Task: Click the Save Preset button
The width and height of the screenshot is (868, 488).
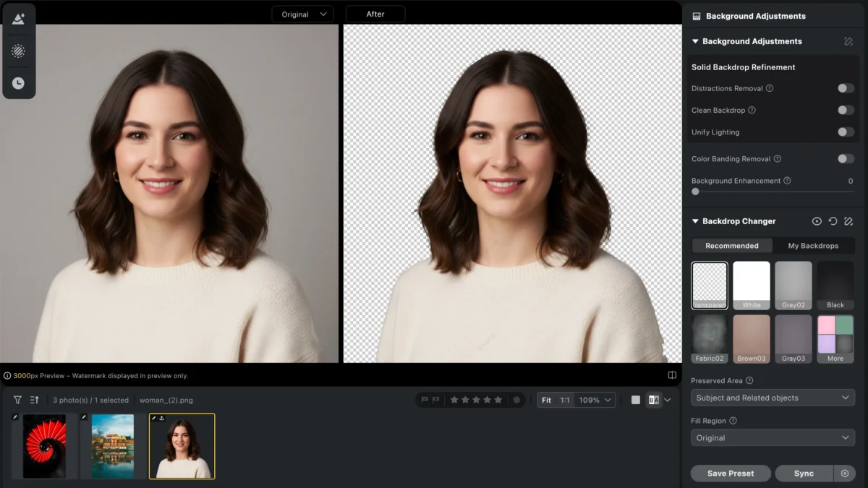Action: [730, 474]
